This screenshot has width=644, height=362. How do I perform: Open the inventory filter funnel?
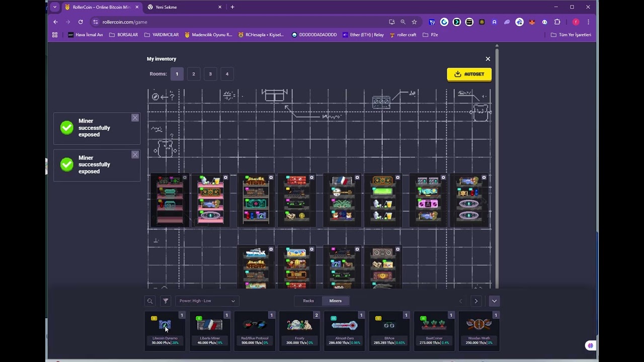[166, 301]
